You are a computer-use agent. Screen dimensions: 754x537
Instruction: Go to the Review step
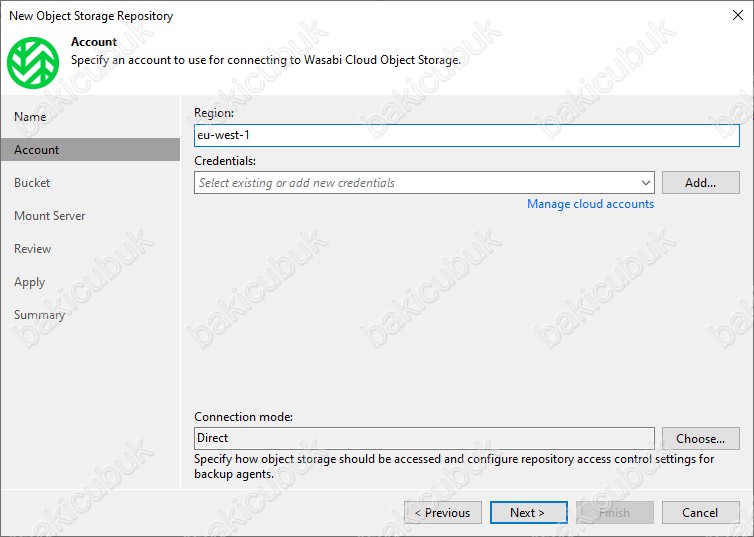tap(32, 249)
